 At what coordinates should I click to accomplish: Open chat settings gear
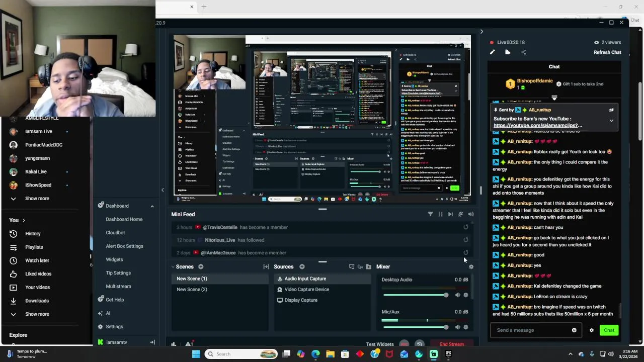click(x=592, y=330)
